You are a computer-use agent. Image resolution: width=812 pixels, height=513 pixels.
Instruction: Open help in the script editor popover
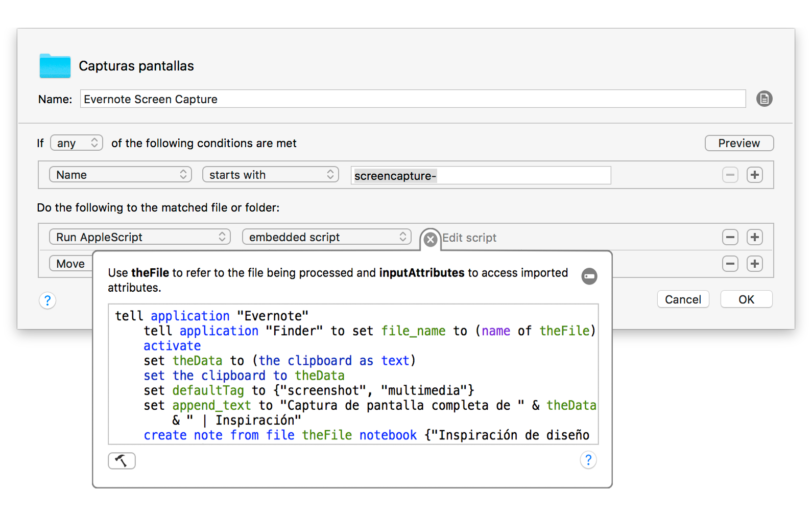(588, 460)
